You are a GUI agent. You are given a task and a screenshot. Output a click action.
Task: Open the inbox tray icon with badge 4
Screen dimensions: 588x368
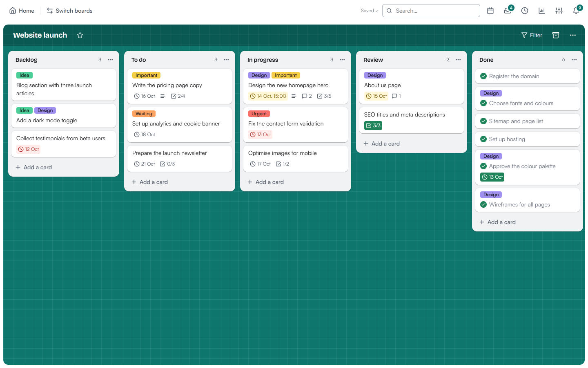508,11
